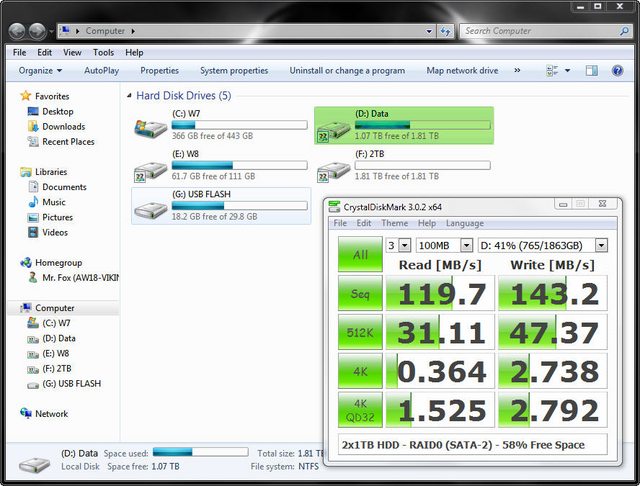Select the (D:) Data drive icon
Image resolution: width=640 pixels, height=486 pixels.
(x=333, y=131)
